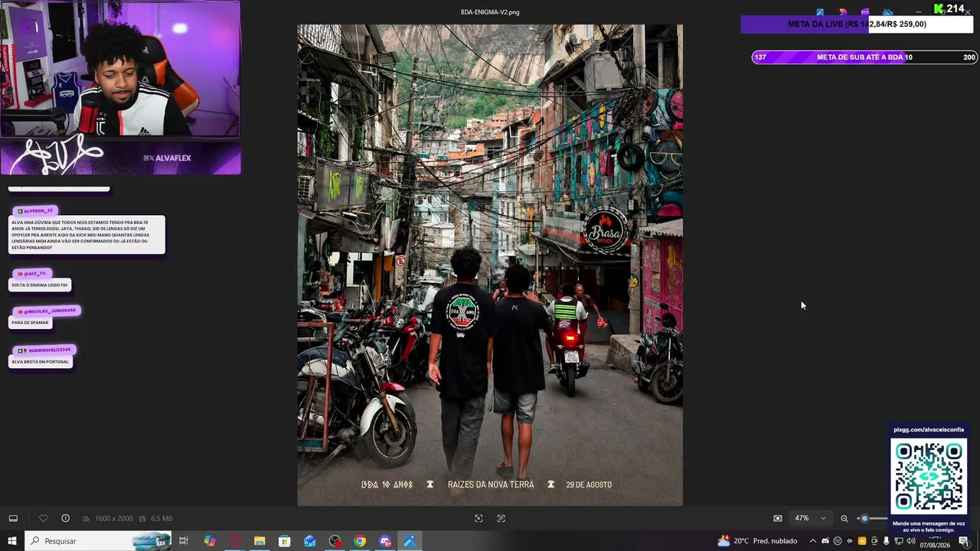
Task: Open the Windows Start menu
Action: [12, 541]
